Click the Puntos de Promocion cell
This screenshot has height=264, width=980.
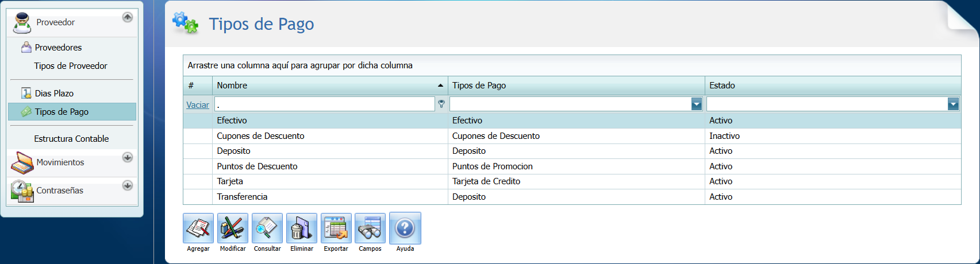tap(577, 166)
